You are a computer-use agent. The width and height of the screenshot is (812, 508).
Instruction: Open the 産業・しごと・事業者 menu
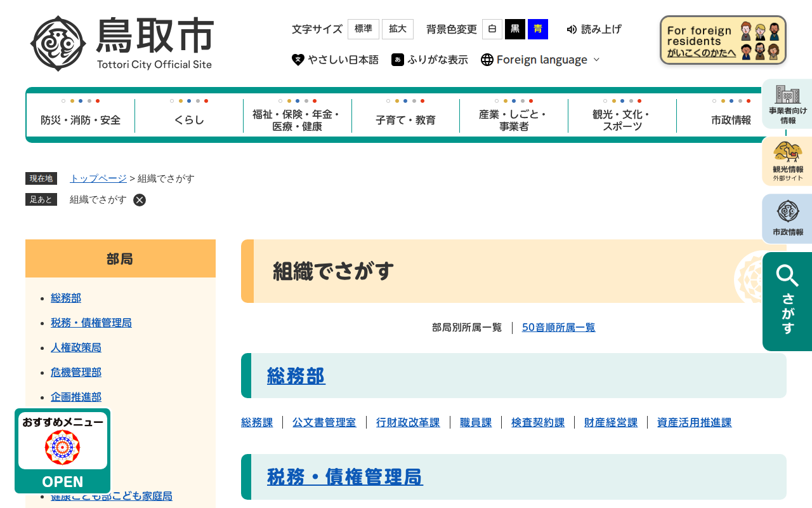click(514, 116)
